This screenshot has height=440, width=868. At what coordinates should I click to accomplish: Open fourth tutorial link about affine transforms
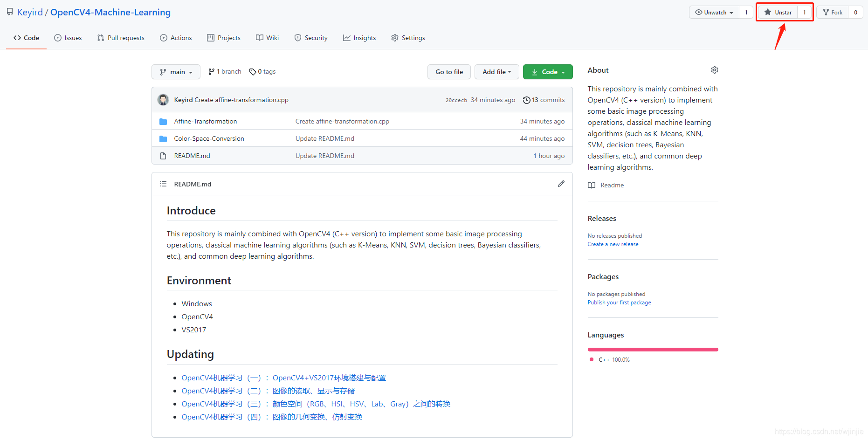point(272,417)
